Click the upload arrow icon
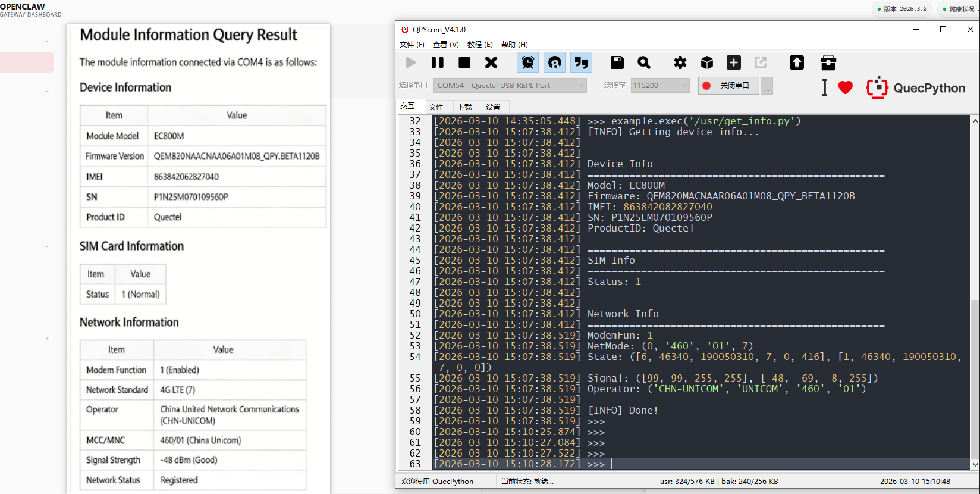The image size is (980, 494). coord(797,62)
